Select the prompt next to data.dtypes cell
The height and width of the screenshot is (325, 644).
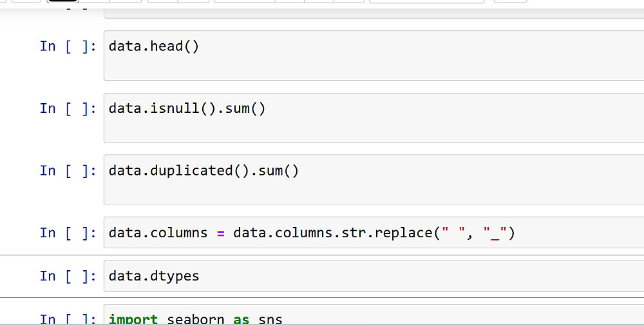coord(68,277)
